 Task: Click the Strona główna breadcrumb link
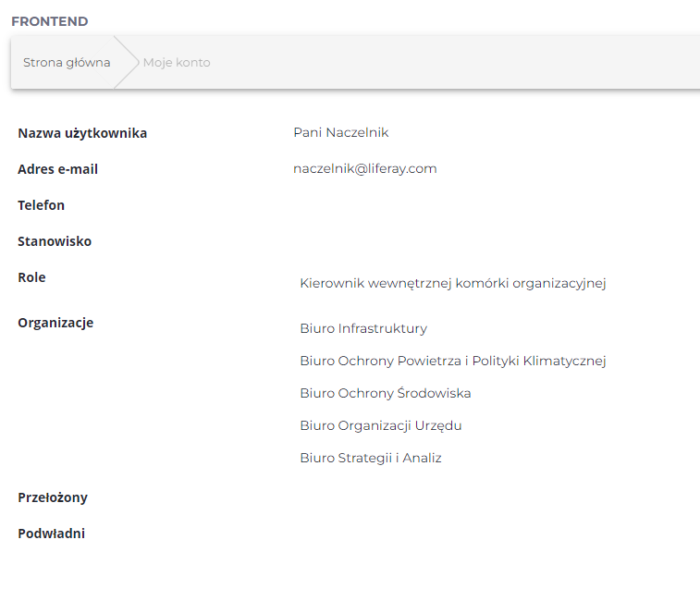tap(67, 63)
